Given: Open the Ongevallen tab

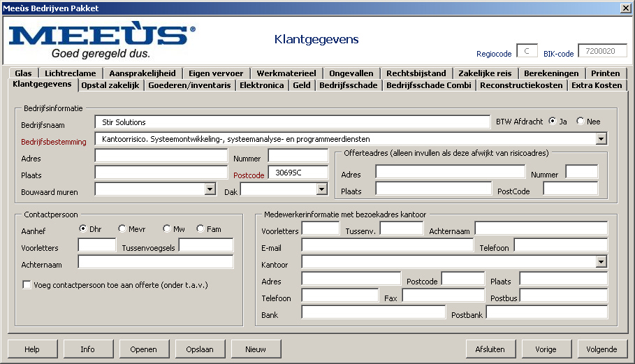Looking at the screenshot, I should pyautogui.click(x=351, y=73).
